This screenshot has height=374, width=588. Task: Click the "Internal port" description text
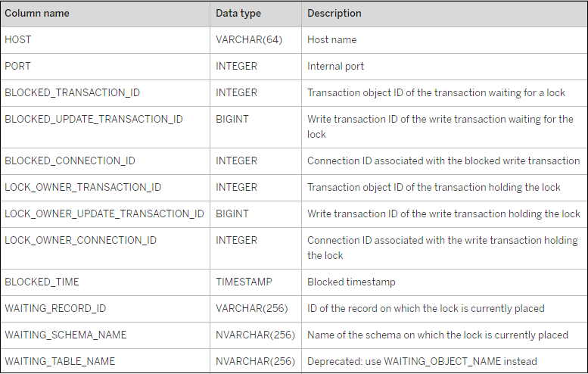(335, 66)
